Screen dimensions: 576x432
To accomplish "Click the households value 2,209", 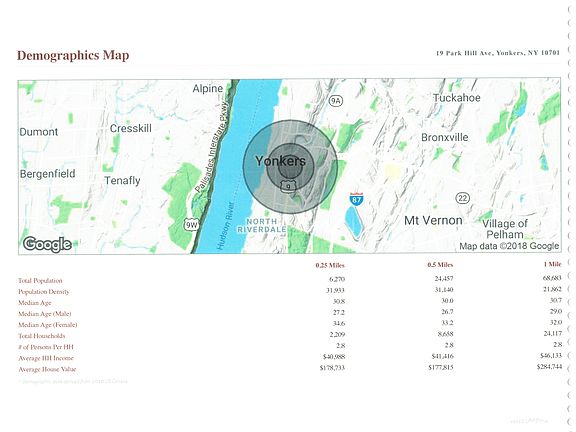I will coord(337,334).
